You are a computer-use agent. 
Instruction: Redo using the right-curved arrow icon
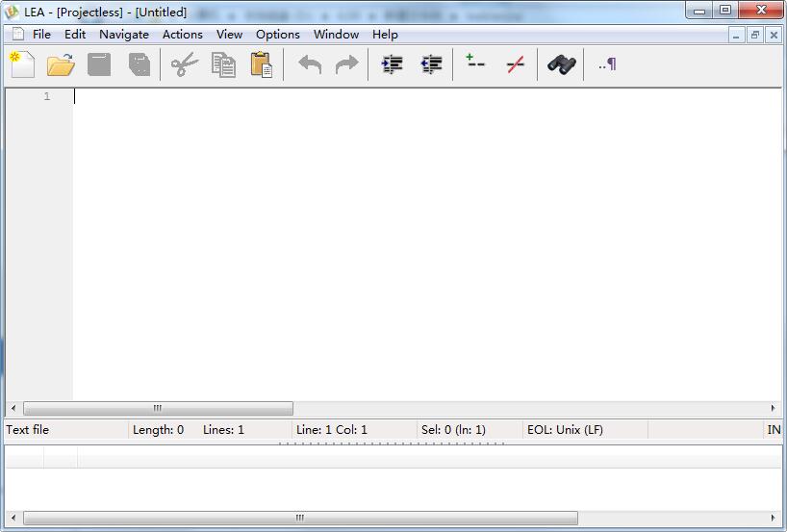pos(347,64)
